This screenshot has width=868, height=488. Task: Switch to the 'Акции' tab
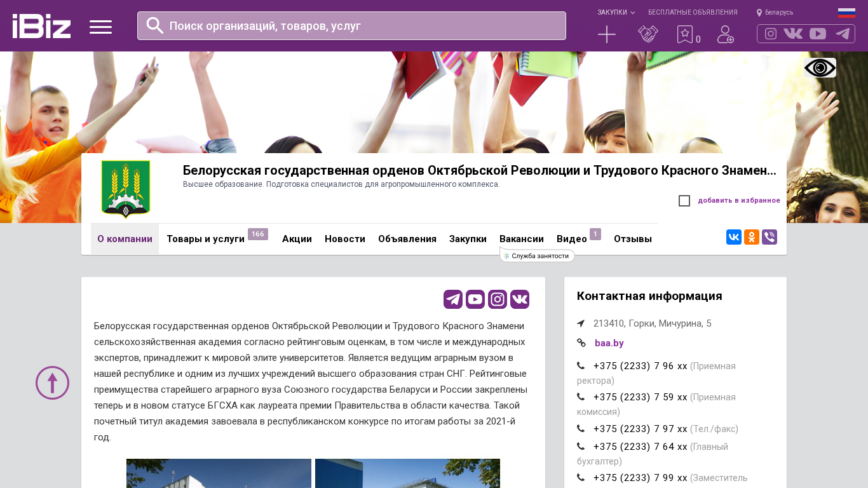pyautogui.click(x=297, y=239)
